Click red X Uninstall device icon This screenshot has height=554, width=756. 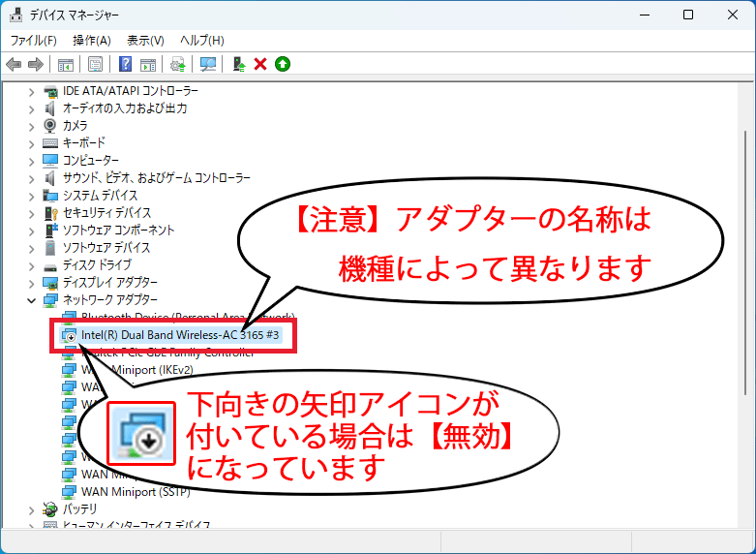(x=260, y=64)
